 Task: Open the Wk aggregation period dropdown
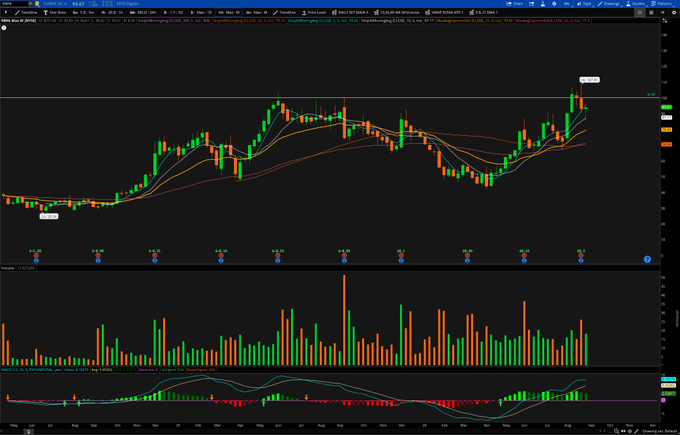[x=566, y=3]
